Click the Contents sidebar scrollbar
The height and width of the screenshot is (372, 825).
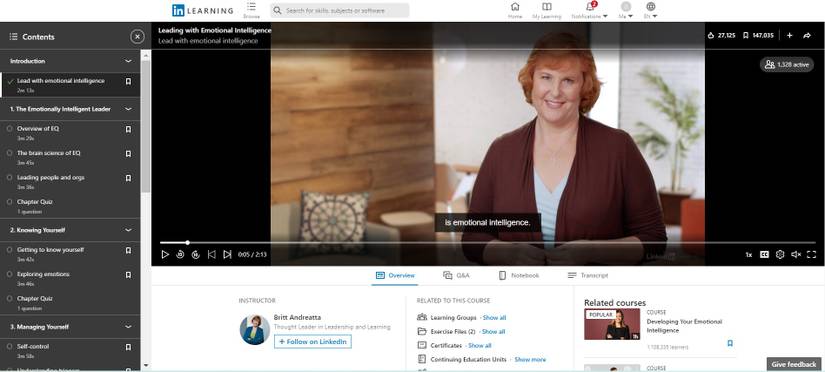146,126
